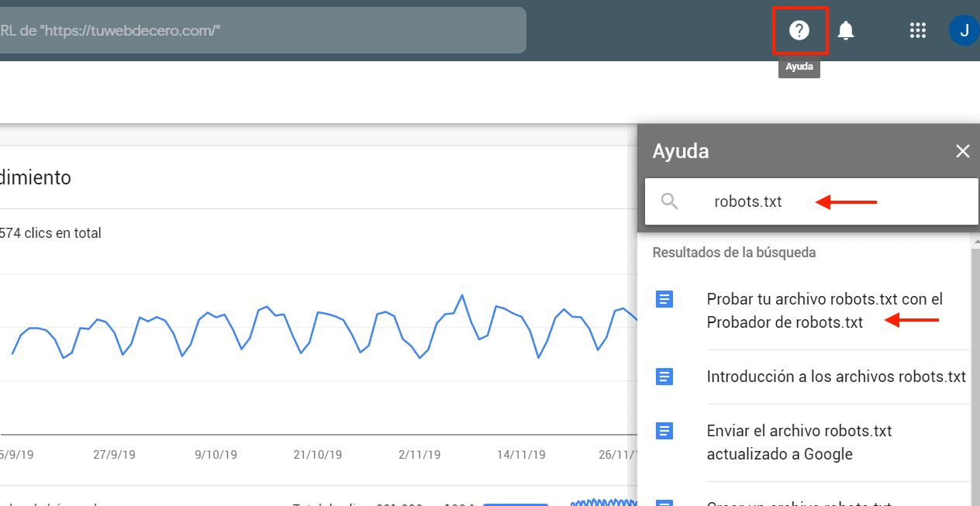980x506 pixels.
Task: Open 'Enviar el archivo robots.txt actualizado' article
Action: [799, 442]
